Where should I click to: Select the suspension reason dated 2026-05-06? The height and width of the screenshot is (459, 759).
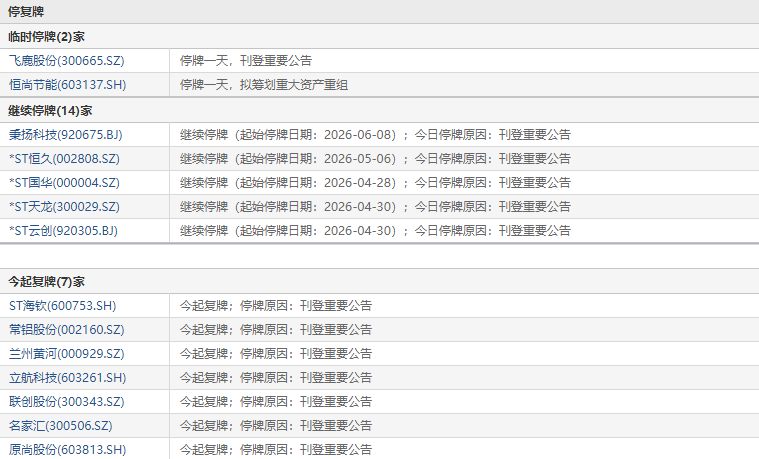pos(375,159)
